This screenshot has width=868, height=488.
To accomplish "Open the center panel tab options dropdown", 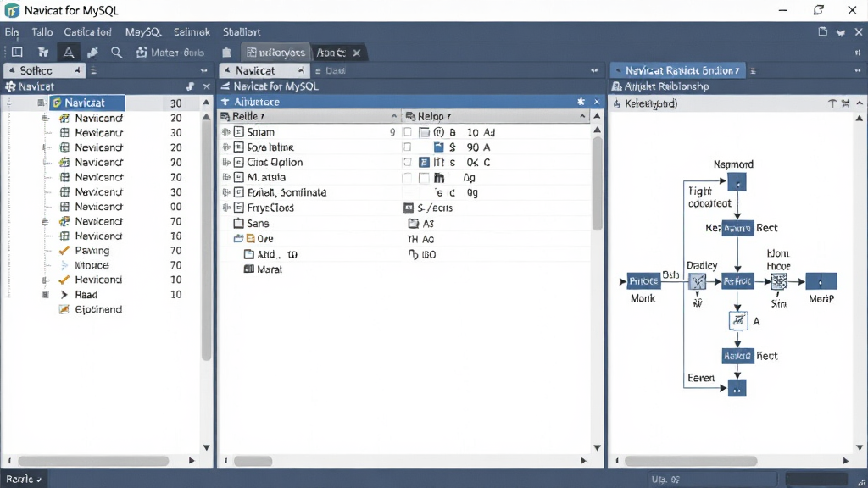I will [594, 71].
